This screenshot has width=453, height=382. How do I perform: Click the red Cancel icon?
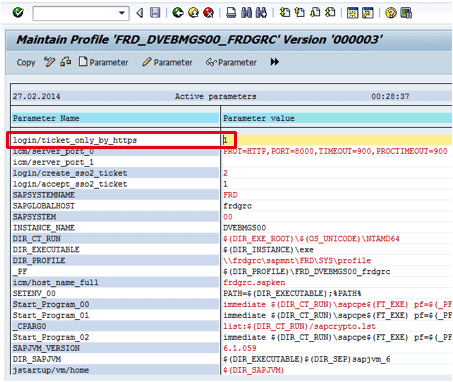click(x=209, y=13)
